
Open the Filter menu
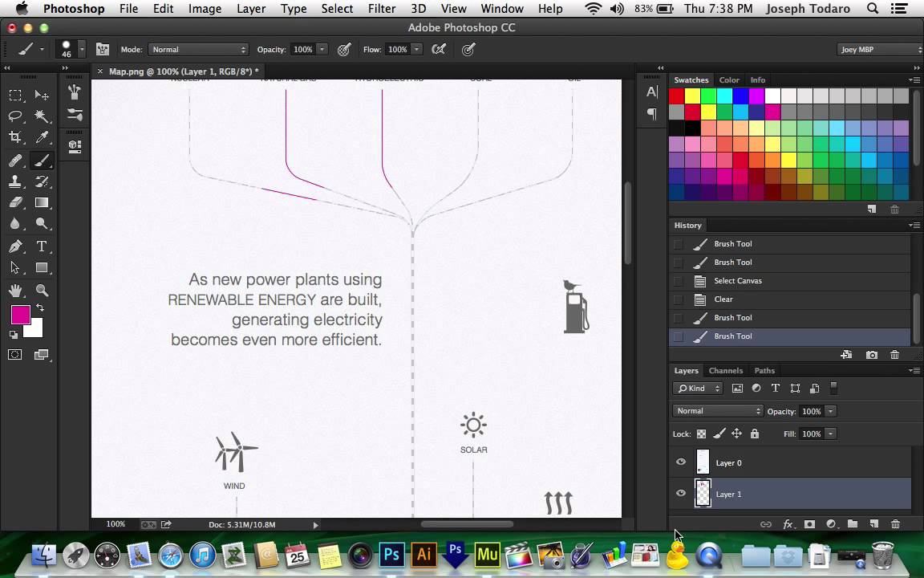tap(381, 9)
